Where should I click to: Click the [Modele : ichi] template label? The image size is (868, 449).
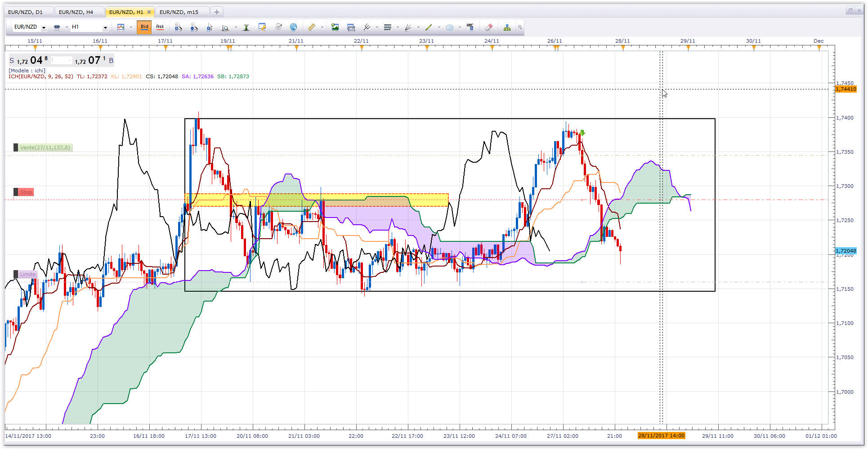[x=27, y=71]
